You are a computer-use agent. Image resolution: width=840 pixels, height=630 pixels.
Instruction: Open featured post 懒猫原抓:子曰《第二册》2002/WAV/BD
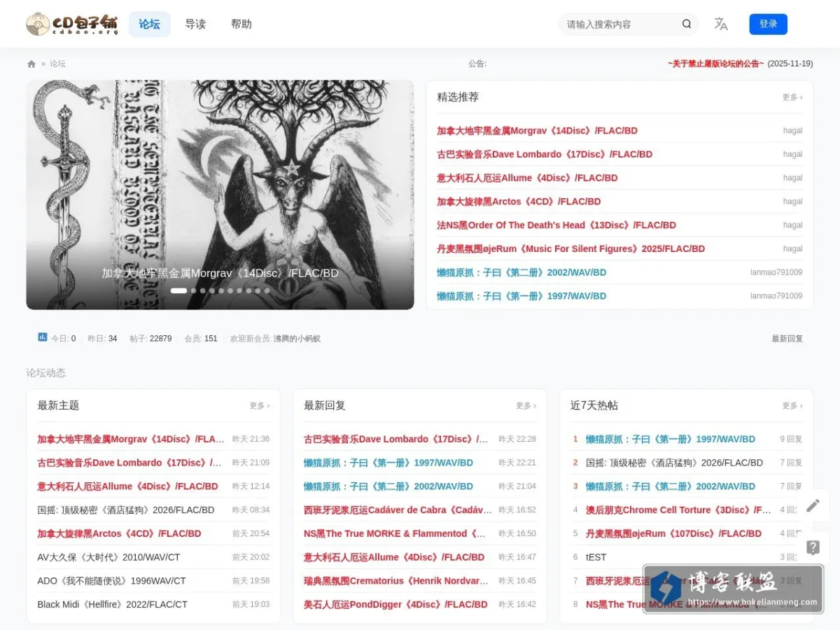click(x=521, y=272)
